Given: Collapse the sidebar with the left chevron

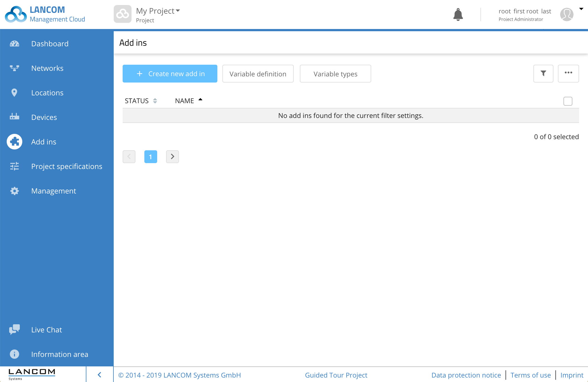Looking at the screenshot, I should click(x=99, y=374).
